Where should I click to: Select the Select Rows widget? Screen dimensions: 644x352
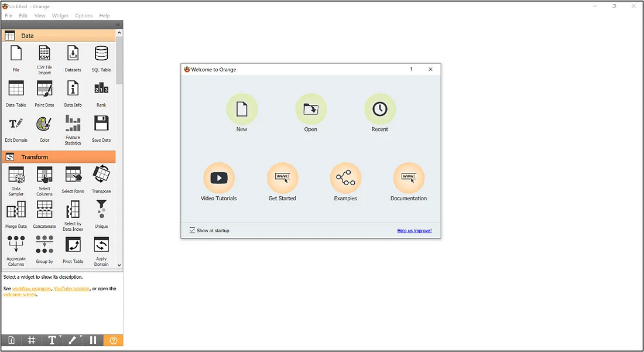tap(73, 180)
